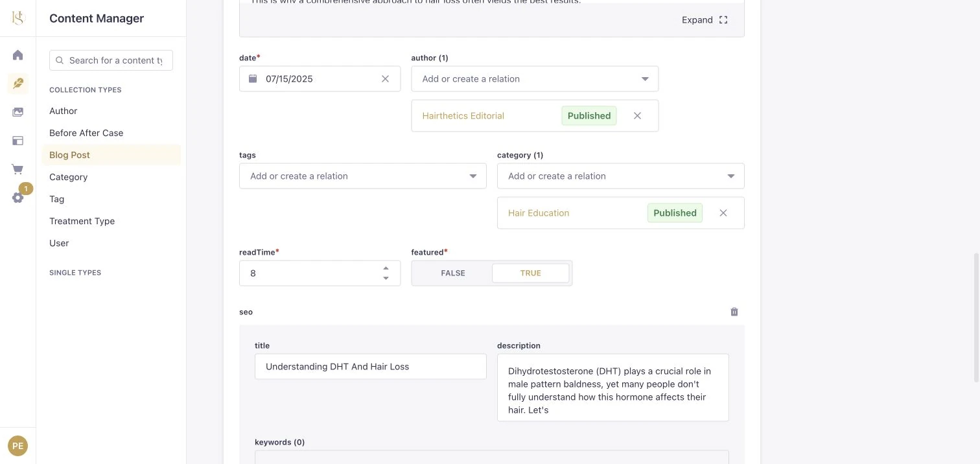
Task: Click the Published badge beside Hairthetics Editorial
Action: [589, 115]
